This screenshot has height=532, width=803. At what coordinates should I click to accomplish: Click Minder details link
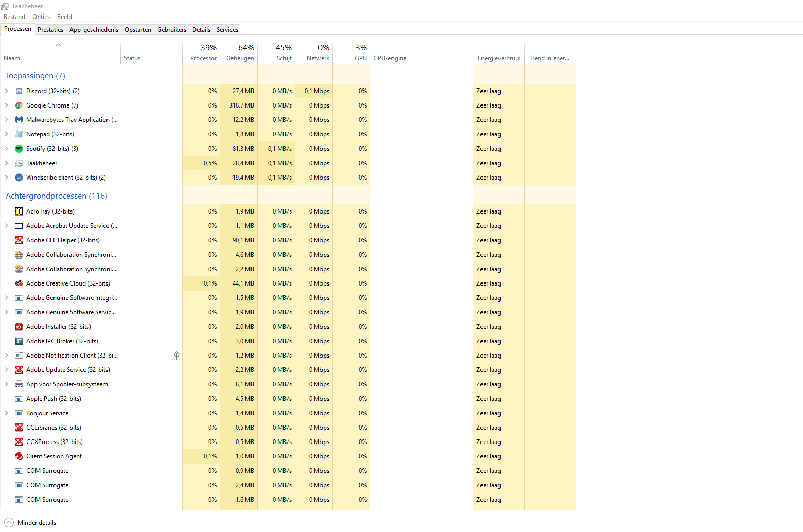tap(37, 523)
